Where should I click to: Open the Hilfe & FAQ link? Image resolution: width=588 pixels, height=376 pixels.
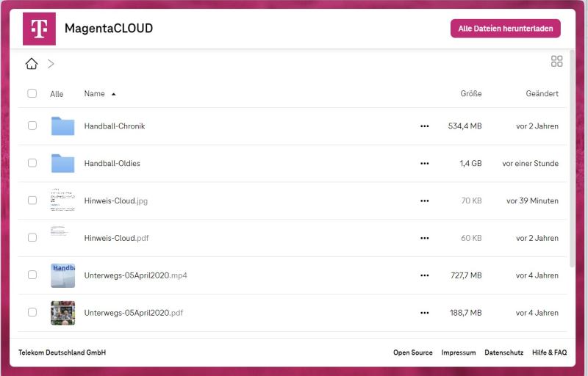point(549,352)
